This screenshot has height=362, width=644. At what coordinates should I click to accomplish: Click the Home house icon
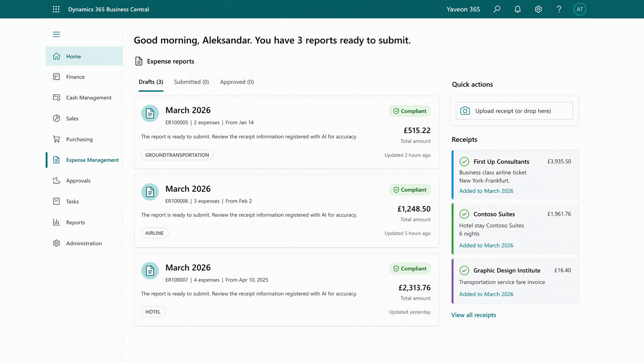56,56
